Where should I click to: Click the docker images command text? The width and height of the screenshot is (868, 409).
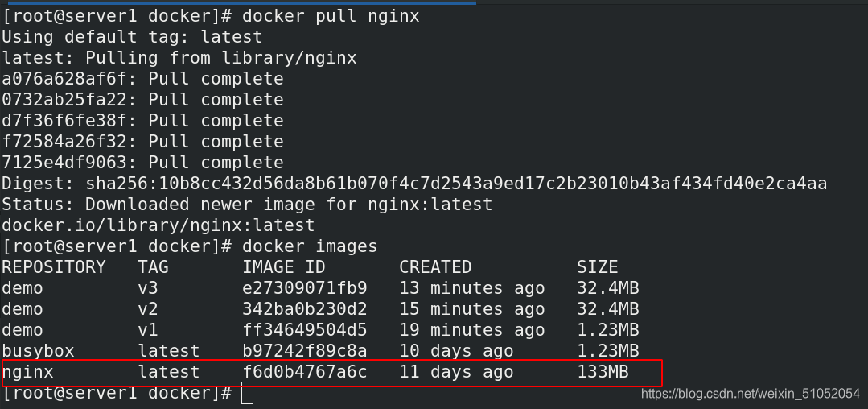click(310, 246)
